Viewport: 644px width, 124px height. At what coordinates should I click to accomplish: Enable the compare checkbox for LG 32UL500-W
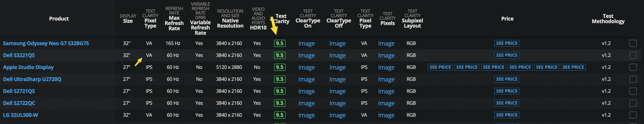tap(633, 115)
